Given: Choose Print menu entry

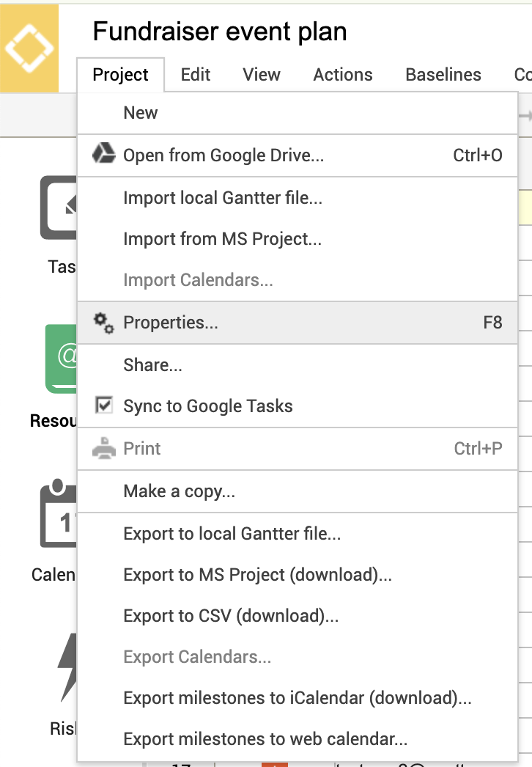Looking at the screenshot, I should point(298,449).
